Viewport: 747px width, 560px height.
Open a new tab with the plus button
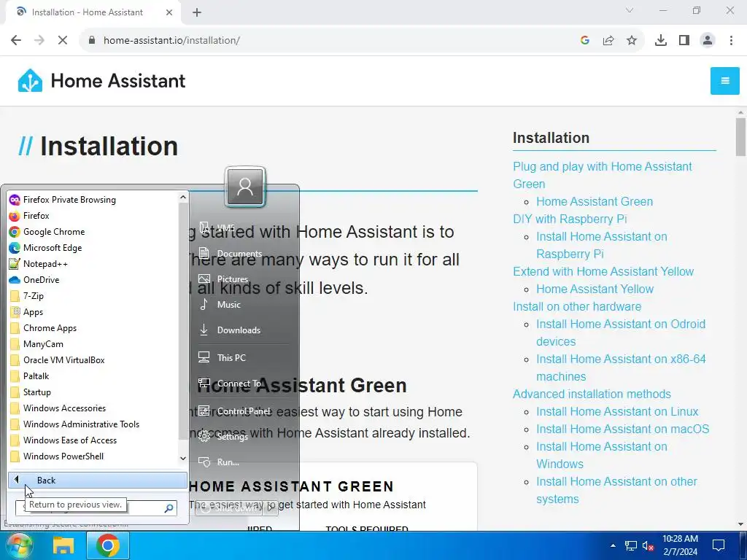(x=197, y=12)
